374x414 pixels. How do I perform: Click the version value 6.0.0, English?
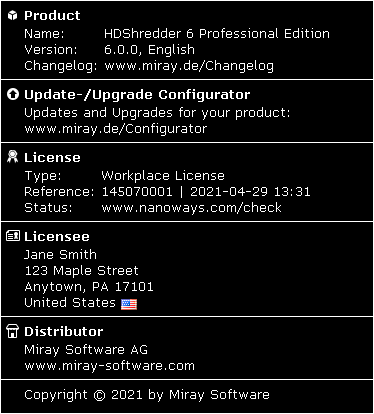pyautogui.click(x=149, y=50)
